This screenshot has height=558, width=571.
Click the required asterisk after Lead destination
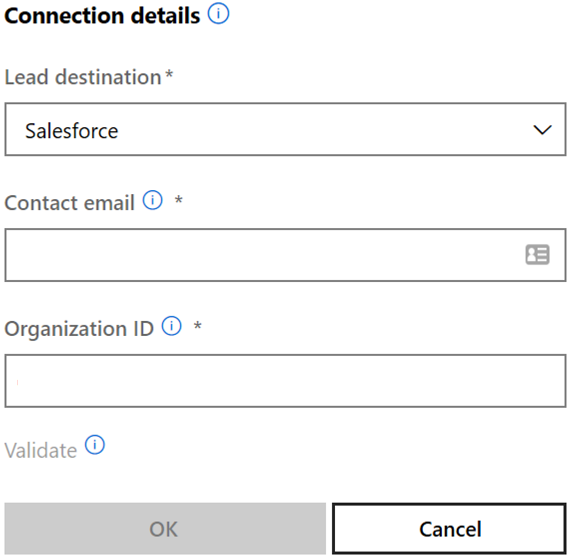click(169, 74)
